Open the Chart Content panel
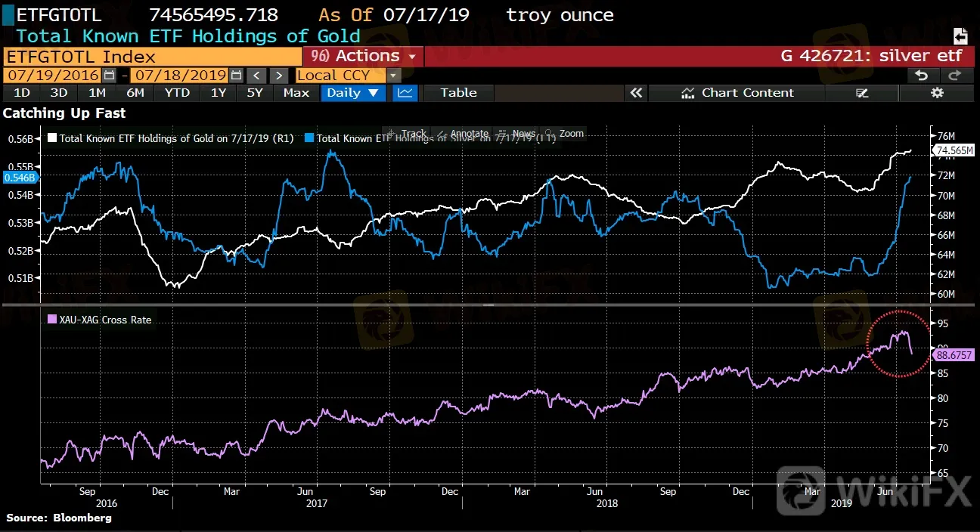The width and height of the screenshot is (980, 532). pos(737,93)
